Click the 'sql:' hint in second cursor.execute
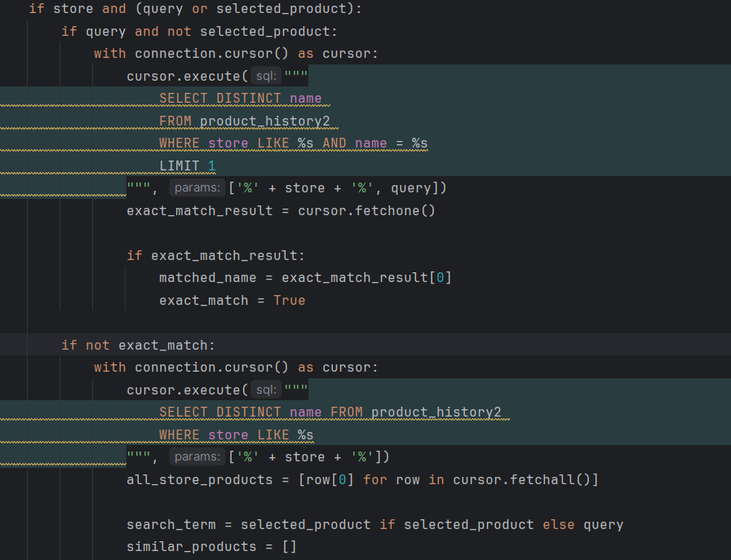731x560 pixels. coord(265,390)
